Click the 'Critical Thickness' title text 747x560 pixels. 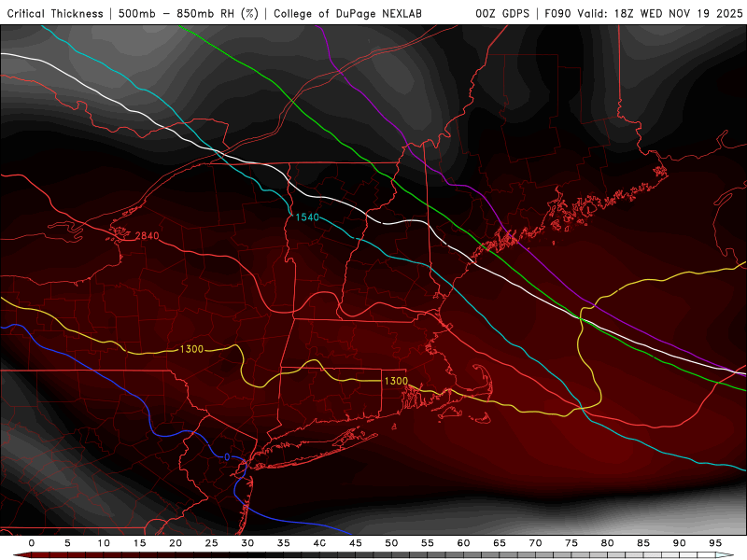[55, 13]
